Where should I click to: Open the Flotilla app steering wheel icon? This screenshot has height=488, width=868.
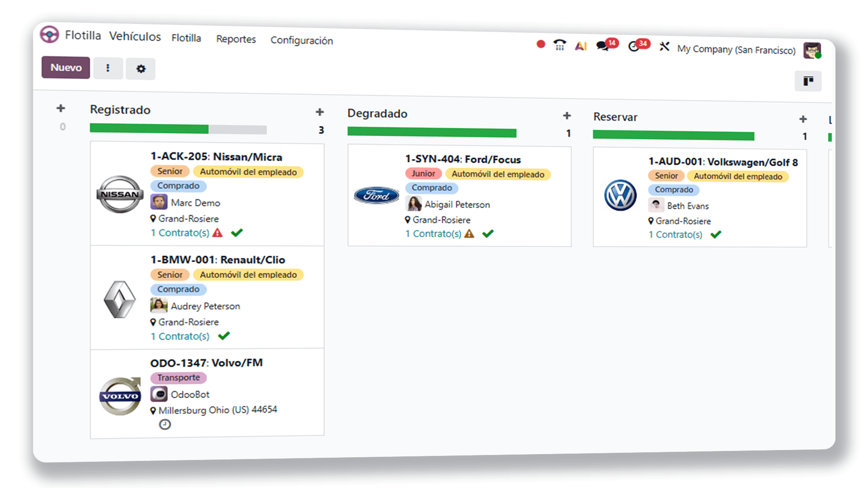[49, 34]
